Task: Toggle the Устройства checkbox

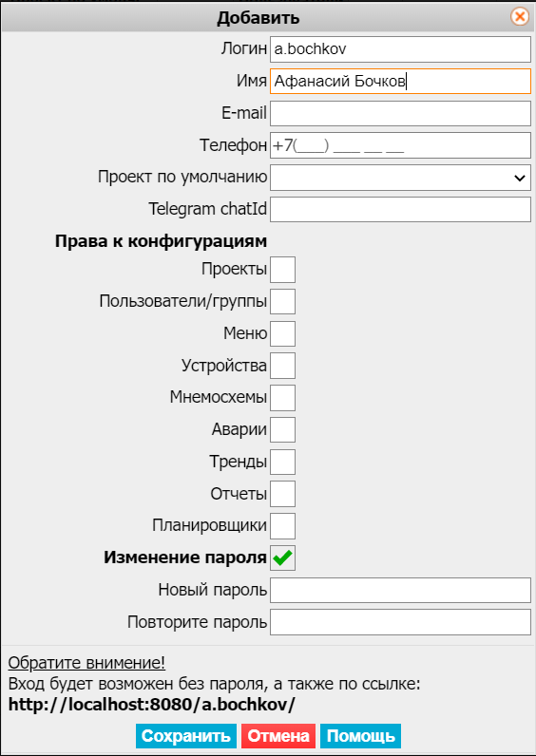Action: click(282, 366)
